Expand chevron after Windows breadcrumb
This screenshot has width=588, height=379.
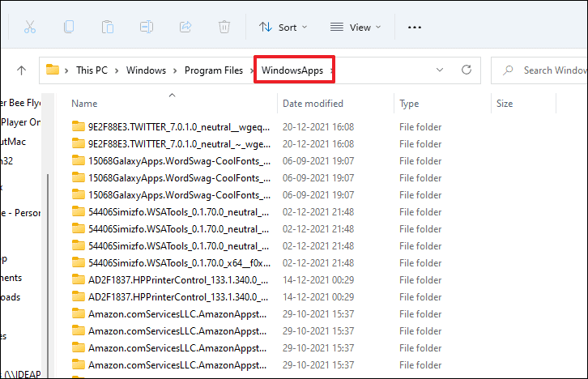point(175,70)
